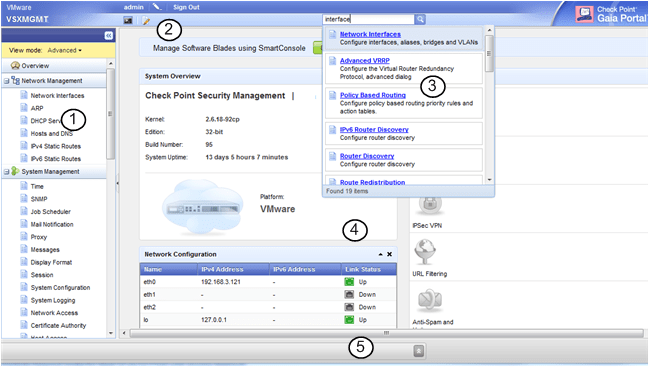Click the navigation tree scroll up arrow
649x367 pixels.
point(111,63)
